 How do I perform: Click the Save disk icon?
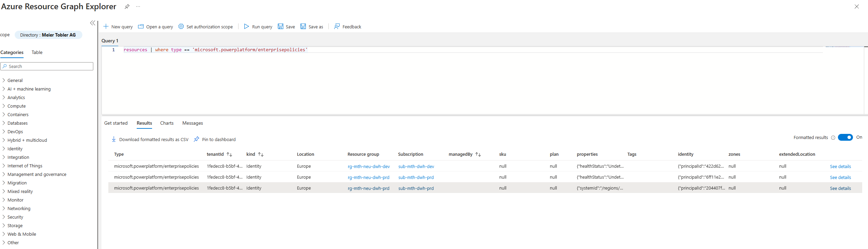[x=281, y=26]
